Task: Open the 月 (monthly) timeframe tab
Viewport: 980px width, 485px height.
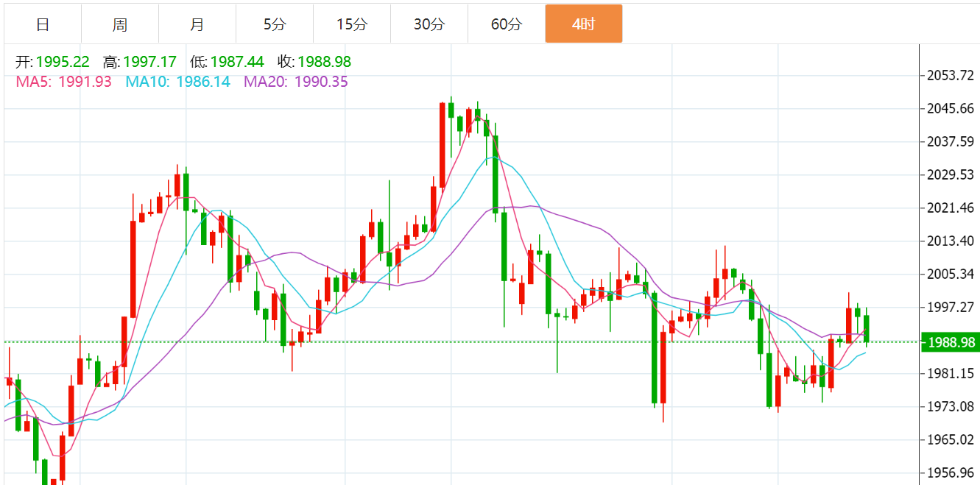Action: click(x=197, y=24)
